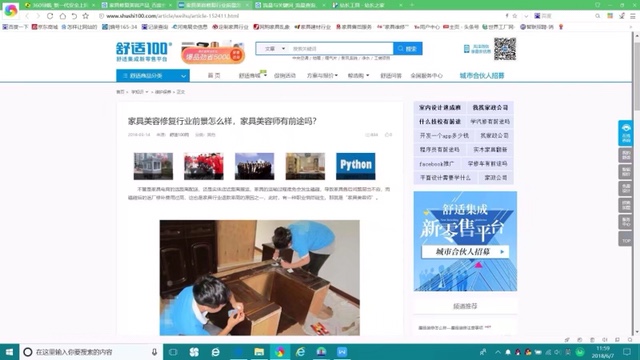640x360 pixels.
Task: Click the TOP back-to-top side button
Action: click(x=626, y=239)
